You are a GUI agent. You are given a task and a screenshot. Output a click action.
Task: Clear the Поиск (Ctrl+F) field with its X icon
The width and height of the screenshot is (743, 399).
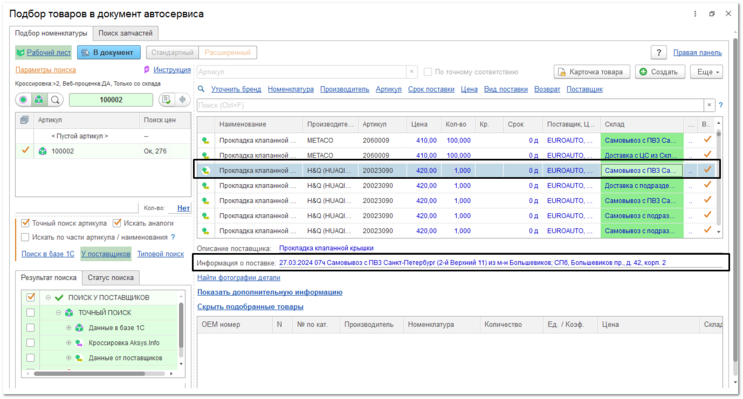[x=709, y=105]
